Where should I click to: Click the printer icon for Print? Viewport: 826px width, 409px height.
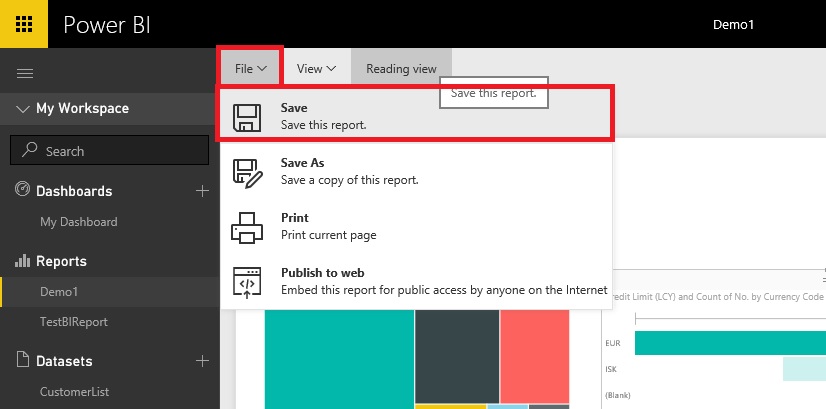[247, 227]
